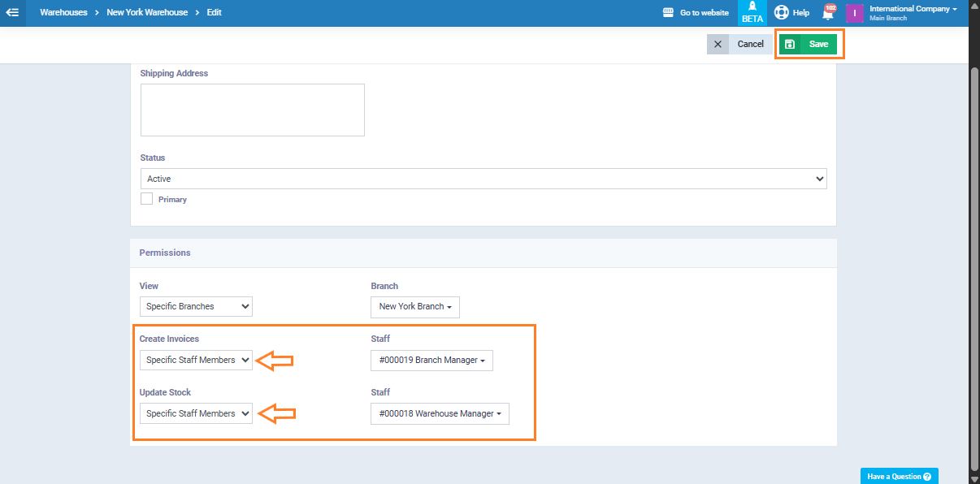Open the Create Invoices dropdown
This screenshot has width=980, height=484.
pos(196,360)
